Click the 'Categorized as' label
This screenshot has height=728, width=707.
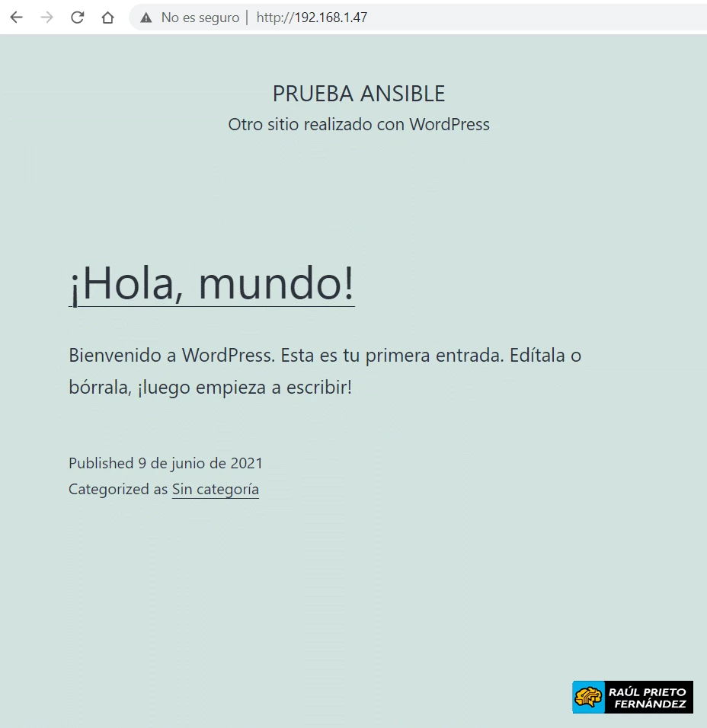pyautogui.click(x=118, y=489)
